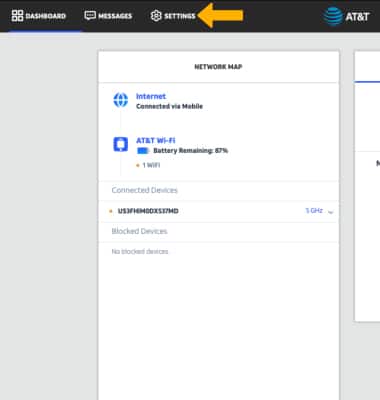The height and width of the screenshot is (400, 380).
Task: Open the AT&T Wi-Fi link
Action: click(x=156, y=140)
